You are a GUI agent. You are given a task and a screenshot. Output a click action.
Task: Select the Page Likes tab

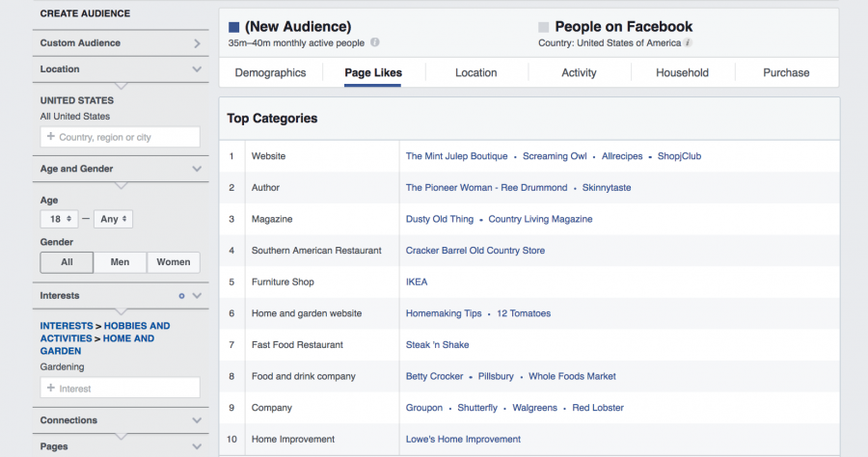pos(373,72)
